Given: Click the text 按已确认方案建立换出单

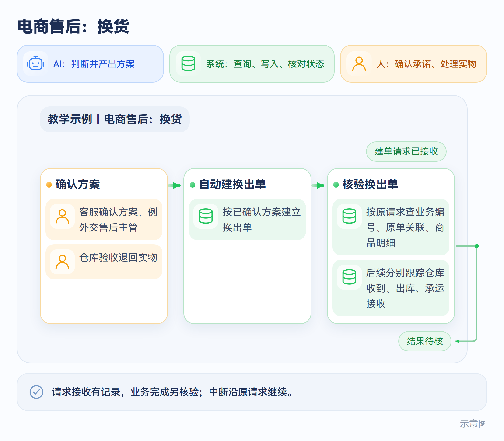Looking at the screenshot, I should click(x=262, y=220).
